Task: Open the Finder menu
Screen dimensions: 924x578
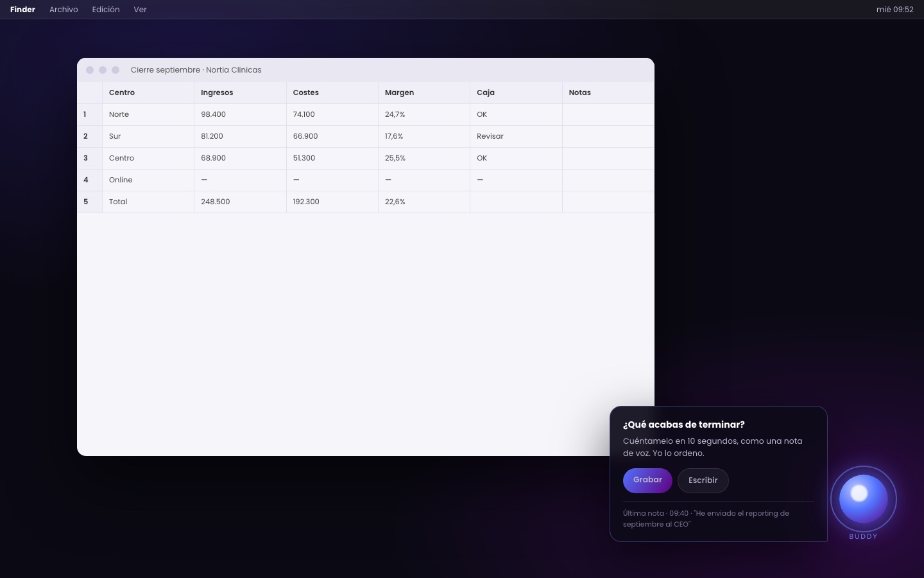Action: tap(22, 10)
